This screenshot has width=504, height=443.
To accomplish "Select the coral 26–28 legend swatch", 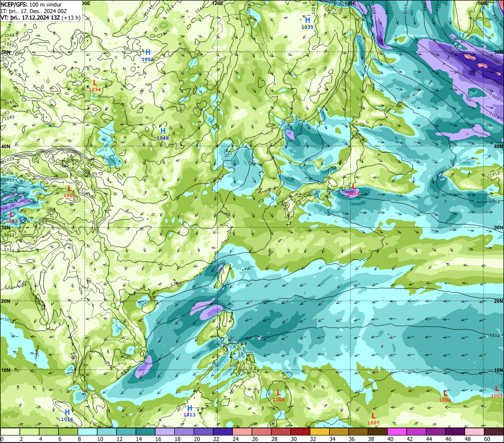I will tap(261, 431).
